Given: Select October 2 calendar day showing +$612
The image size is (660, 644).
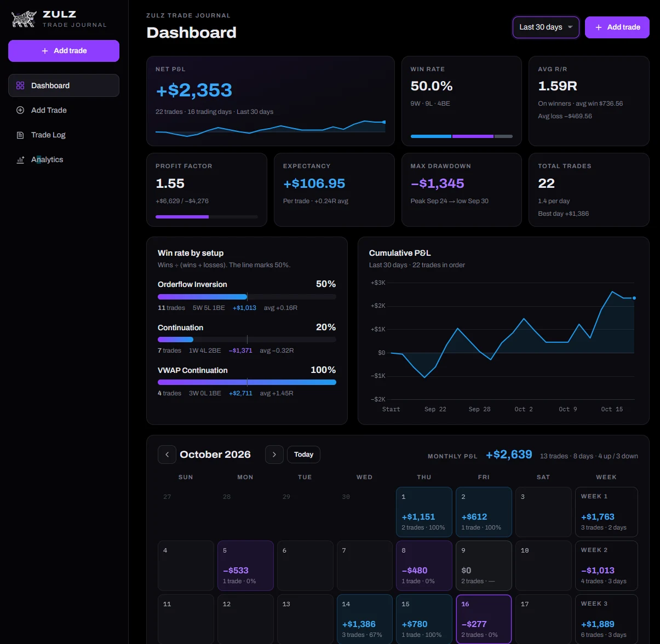Looking at the screenshot, I should [484, 512].
